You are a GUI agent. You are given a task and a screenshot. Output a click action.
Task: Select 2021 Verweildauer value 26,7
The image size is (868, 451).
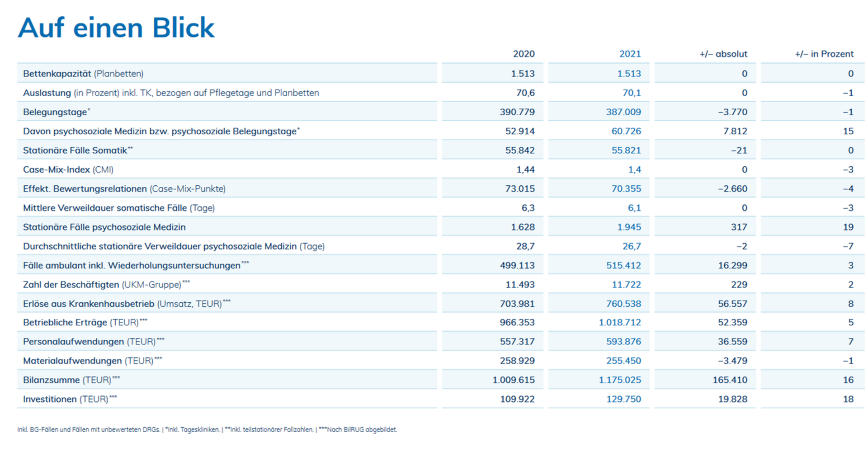632,246
